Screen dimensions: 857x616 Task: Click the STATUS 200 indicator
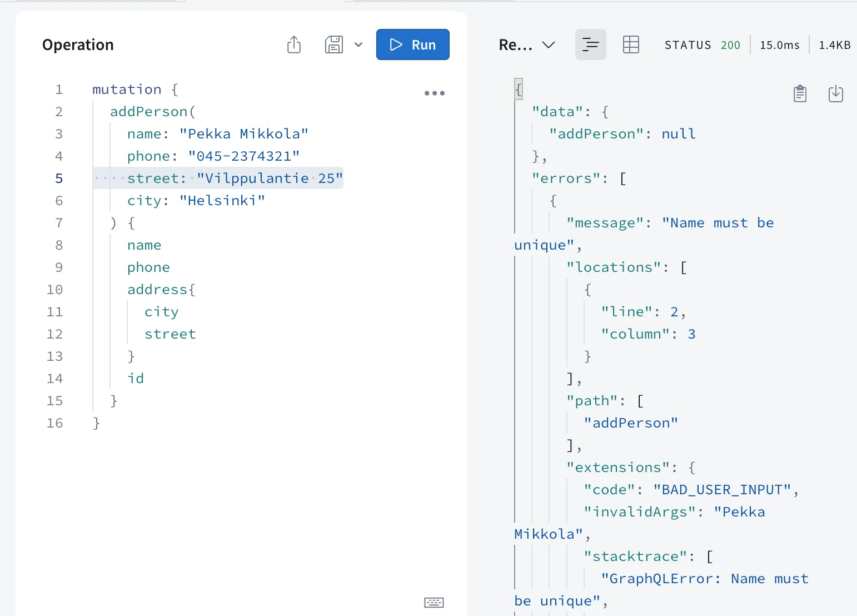click(x=702, y=45)
